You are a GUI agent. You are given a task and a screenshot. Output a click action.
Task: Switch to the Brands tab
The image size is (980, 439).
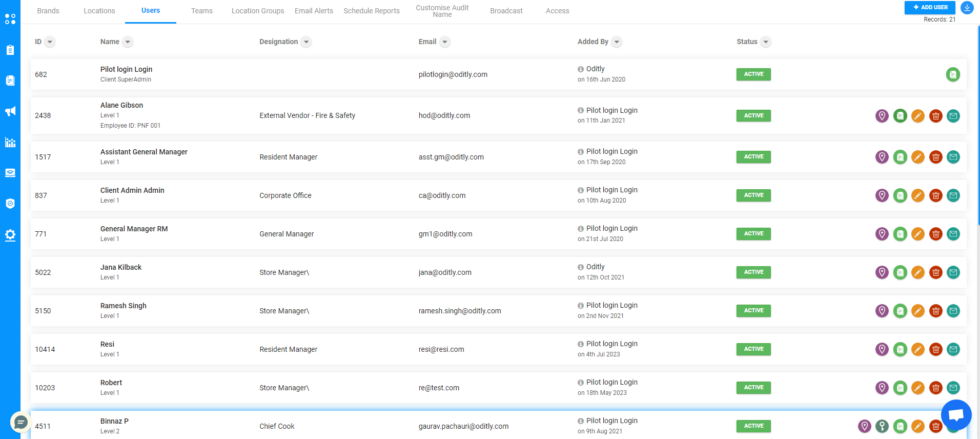48,11
